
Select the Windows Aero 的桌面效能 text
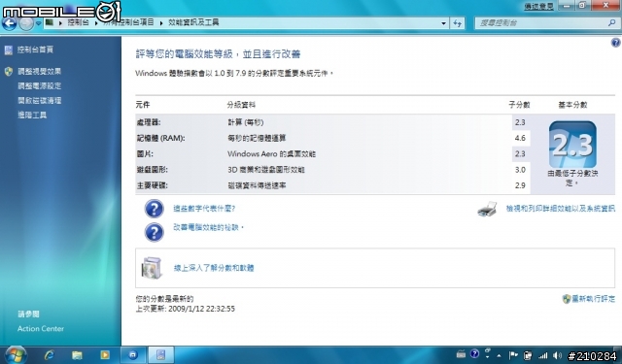[271, 153]
